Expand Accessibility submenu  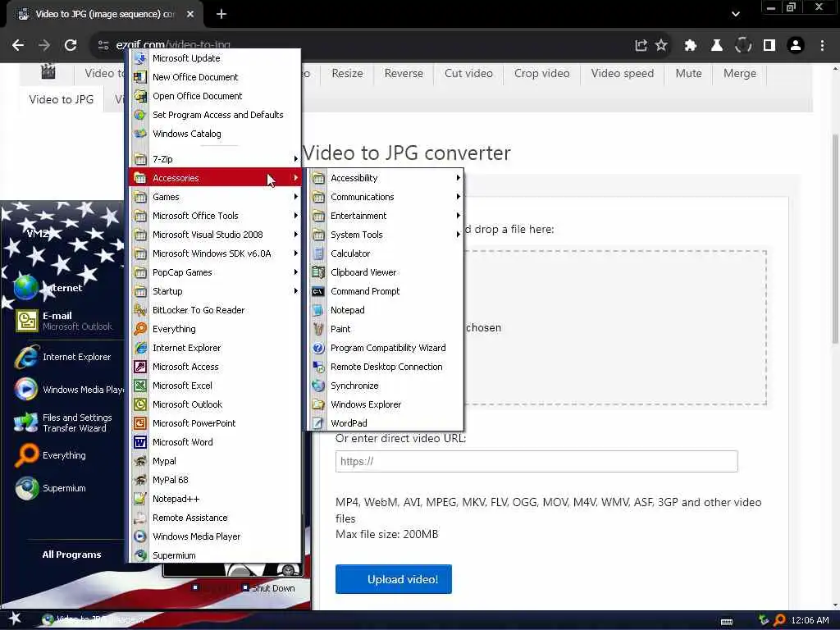386,178
